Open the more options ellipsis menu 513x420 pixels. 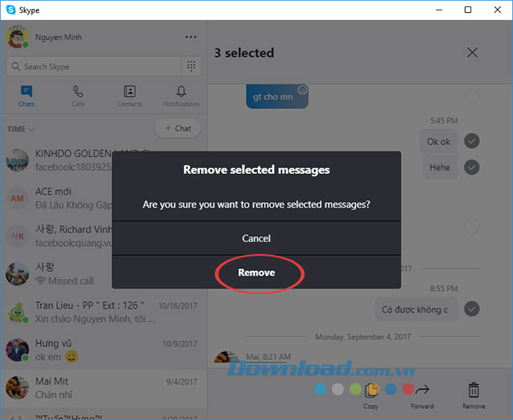(191, 37)
